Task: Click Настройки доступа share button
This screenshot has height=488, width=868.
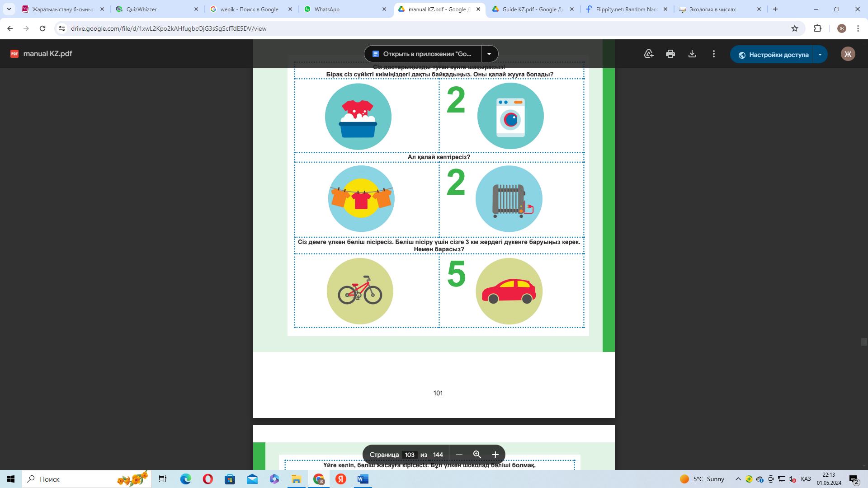Action: coord(774,55)
